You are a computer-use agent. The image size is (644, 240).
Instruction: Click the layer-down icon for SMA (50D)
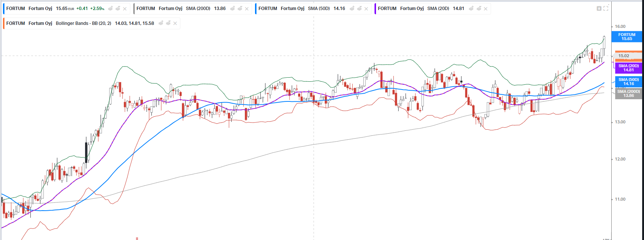pos(359,8)
